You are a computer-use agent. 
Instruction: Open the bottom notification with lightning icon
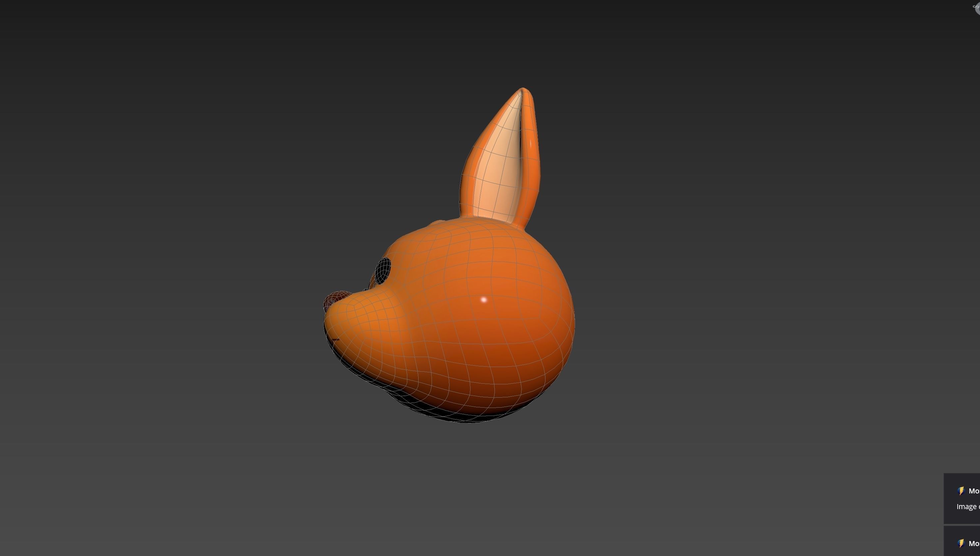(962, 541)
